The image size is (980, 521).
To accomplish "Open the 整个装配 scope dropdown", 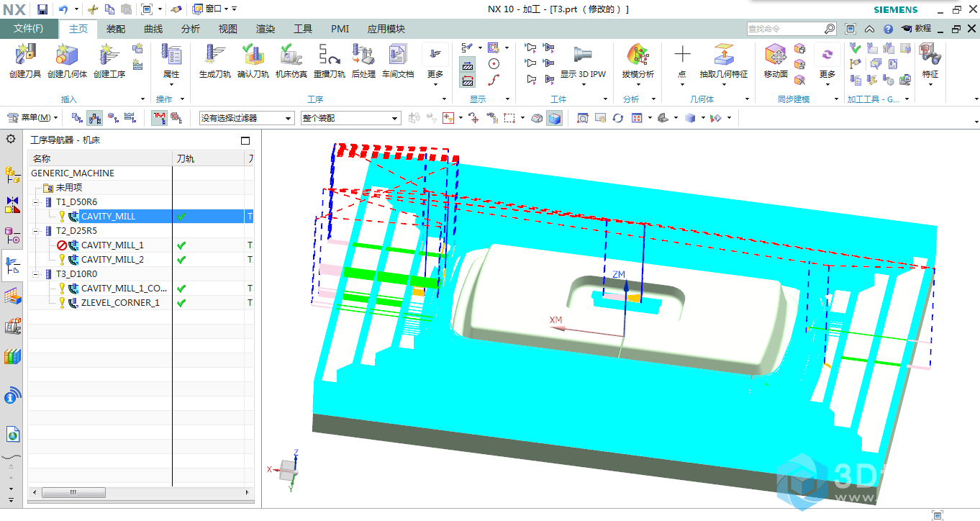I will (x=350, y=118).
